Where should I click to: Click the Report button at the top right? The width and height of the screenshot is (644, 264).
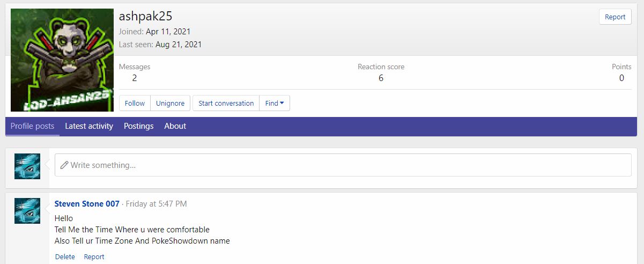(615, 17)
